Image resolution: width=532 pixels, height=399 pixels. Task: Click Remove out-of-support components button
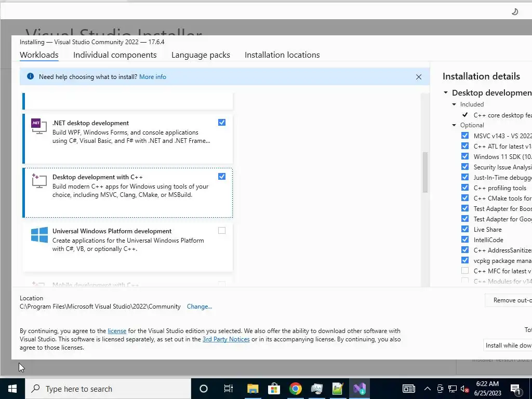508,300
